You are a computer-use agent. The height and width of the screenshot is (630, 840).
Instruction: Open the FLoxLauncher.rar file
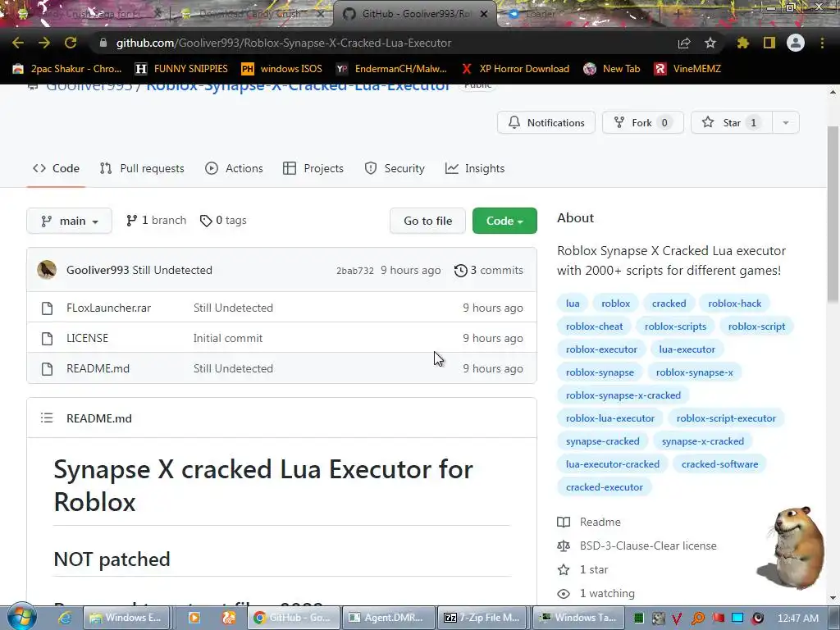coord(109,308)
